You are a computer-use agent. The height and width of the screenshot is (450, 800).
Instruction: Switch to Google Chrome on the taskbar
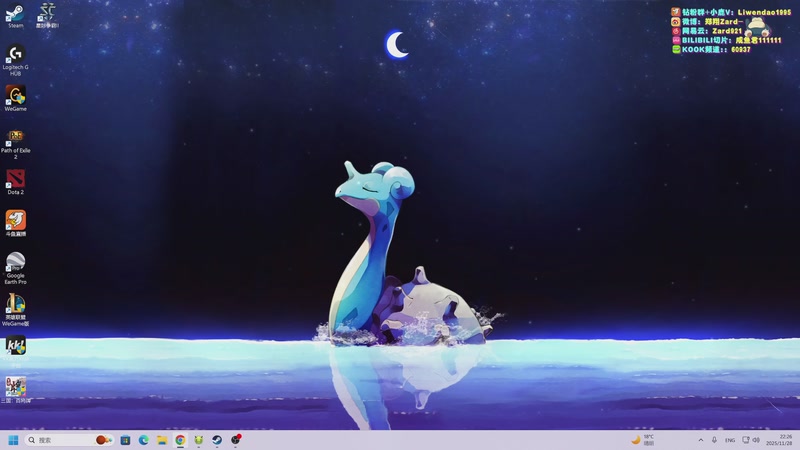click(x=180, y=440)
